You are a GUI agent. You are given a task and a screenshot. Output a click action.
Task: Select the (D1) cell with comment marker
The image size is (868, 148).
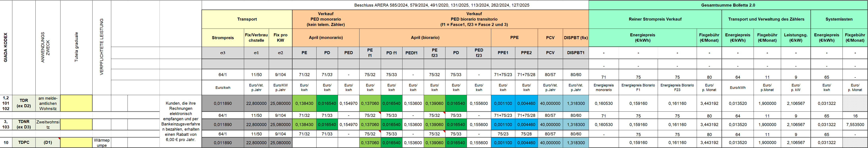click(x=48, y=143)
